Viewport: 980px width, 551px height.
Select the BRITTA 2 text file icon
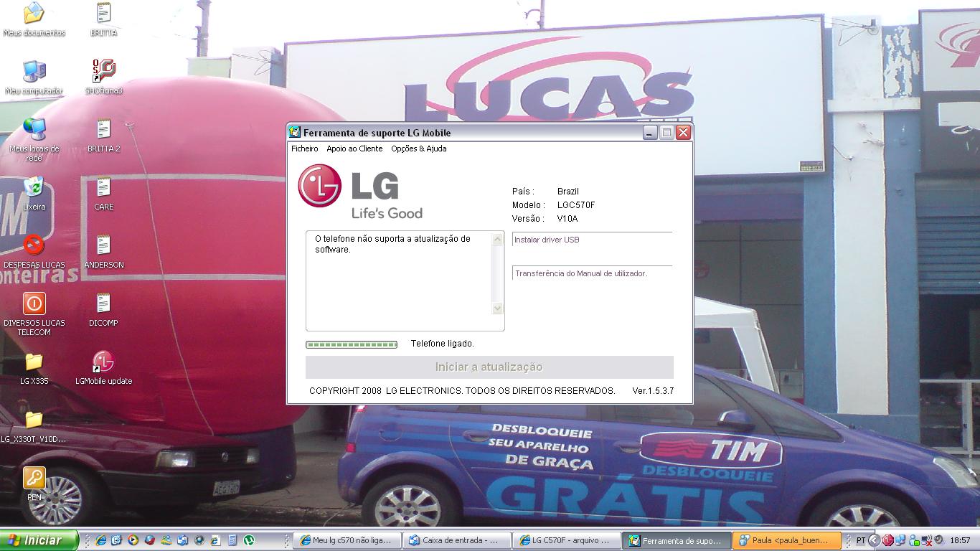click(103, 136)
